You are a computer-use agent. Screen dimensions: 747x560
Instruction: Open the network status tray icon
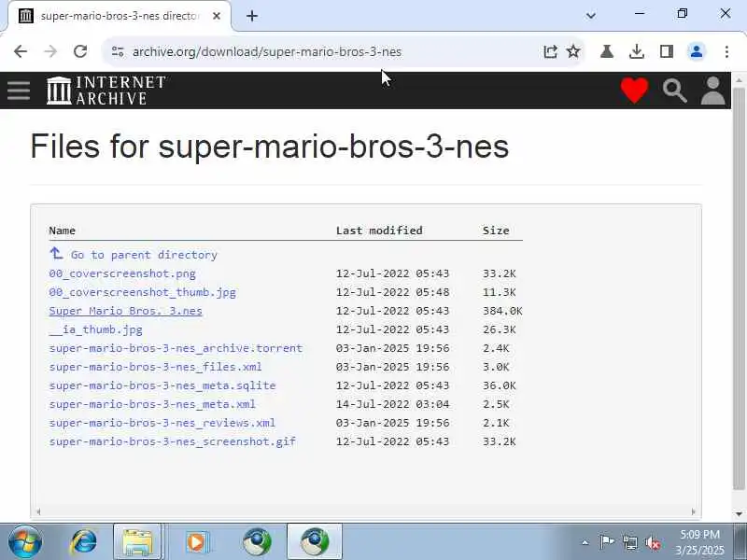point(629,542)
